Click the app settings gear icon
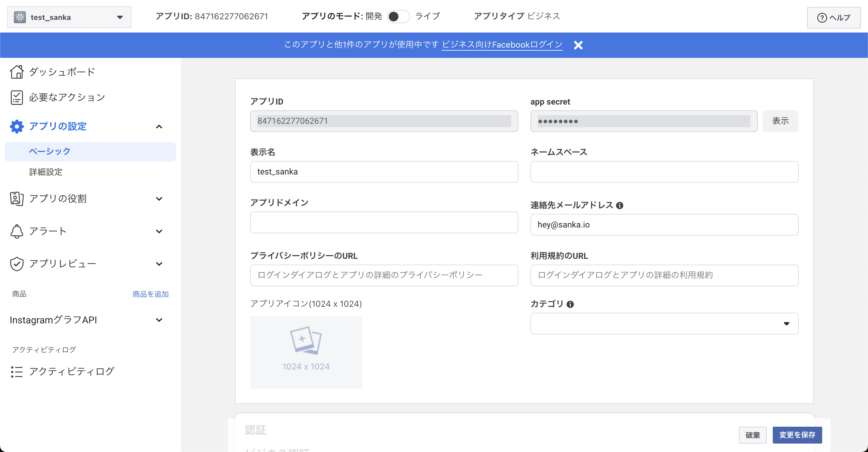 click(17, 126)
